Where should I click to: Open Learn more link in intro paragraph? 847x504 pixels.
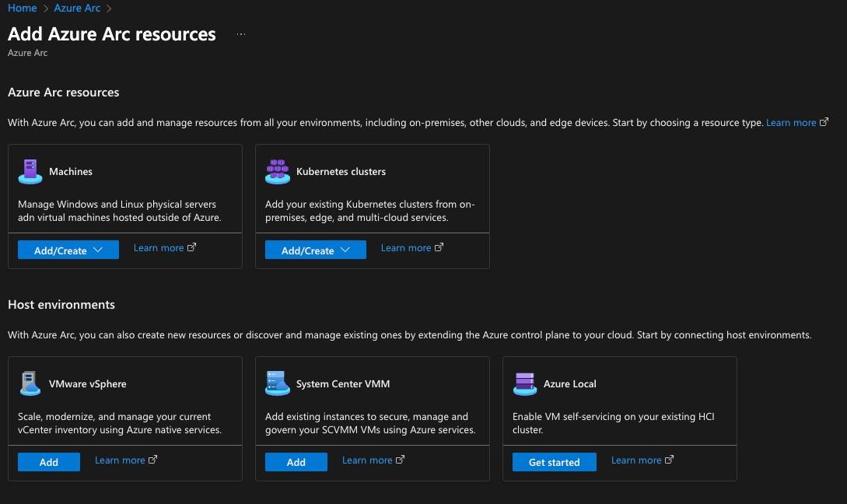point(791,123)
